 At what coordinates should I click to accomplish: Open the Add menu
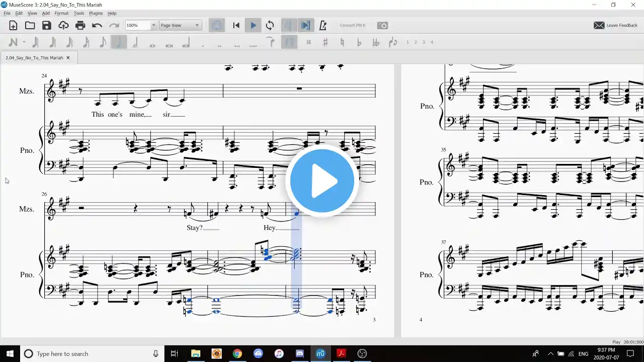(x=46, y=13)
